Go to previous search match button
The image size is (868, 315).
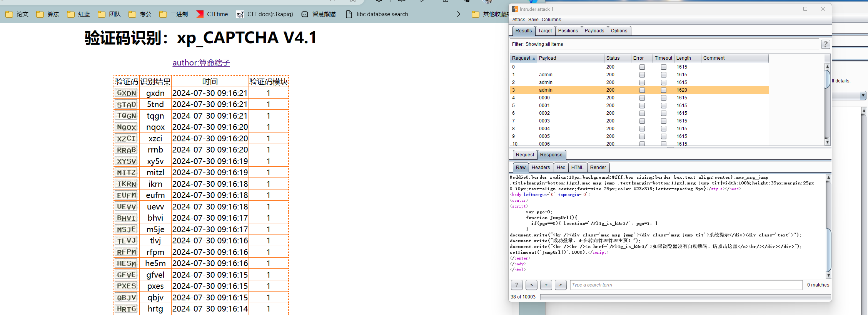[x=531, y=285]
